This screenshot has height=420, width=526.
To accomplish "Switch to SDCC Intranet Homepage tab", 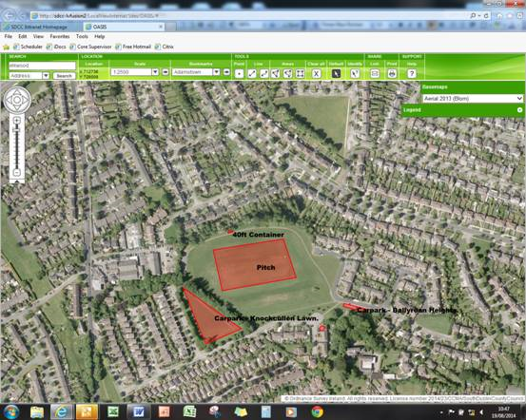I will [x=40, y=27].
